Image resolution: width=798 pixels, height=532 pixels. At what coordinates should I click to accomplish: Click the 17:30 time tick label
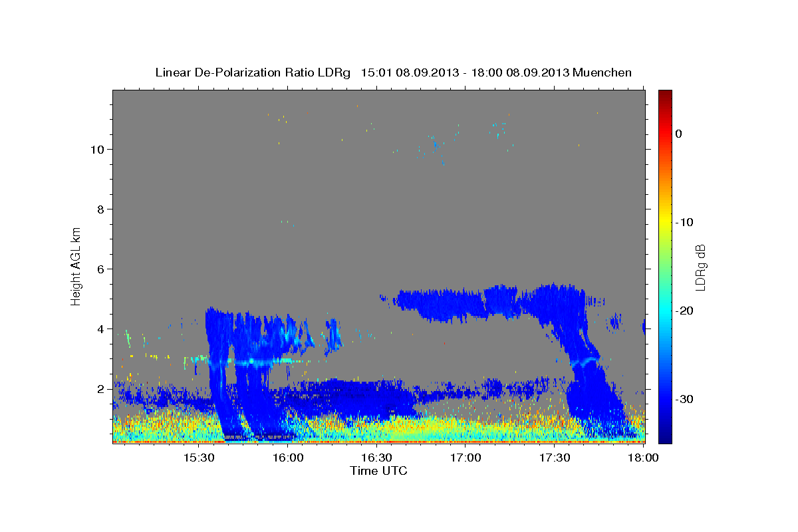click(x=555, y=458)
